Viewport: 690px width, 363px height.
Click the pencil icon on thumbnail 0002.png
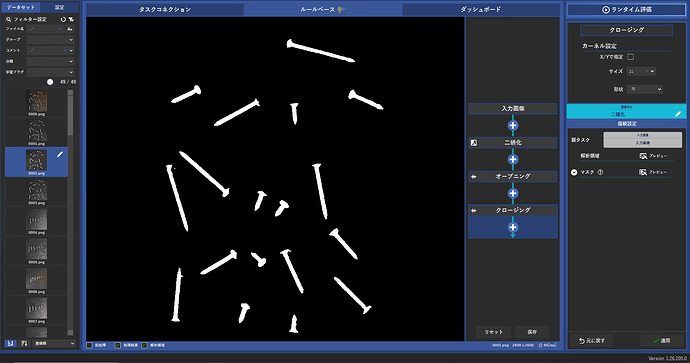tap(60, 154)
